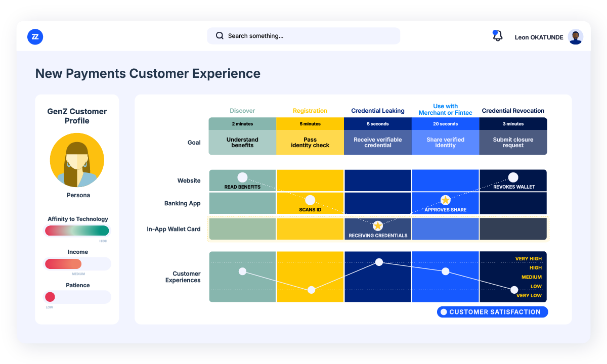The width and height of the screenshot is (607, 364).
Task: Click the 20 seconds duration cell
Action: [x=446, y=124]
